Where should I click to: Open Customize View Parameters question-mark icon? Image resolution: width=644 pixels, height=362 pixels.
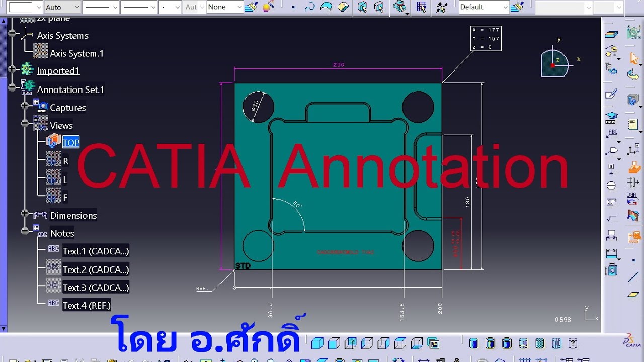coord(572,344)
